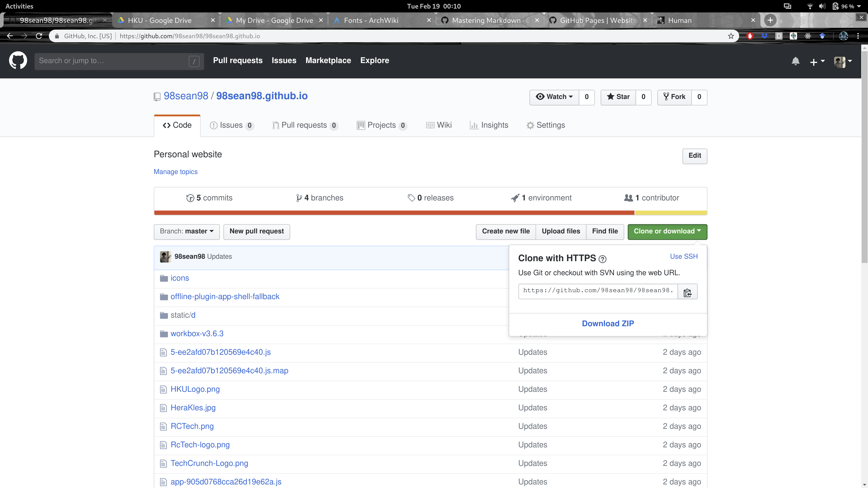This screenshot has height=488, width=868.
Task: Open the offline-plugin-app-shell-fallback folder
Action: (225, 297)
